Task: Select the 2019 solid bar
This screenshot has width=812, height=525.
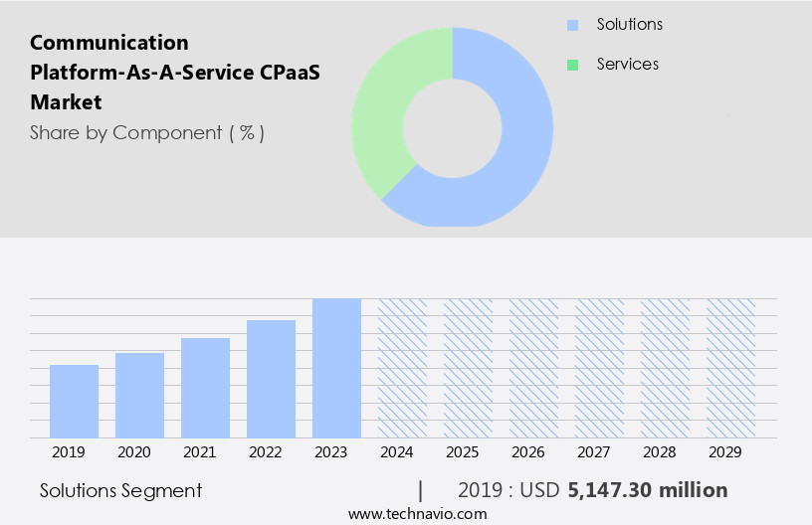Action: coord(74,401)
